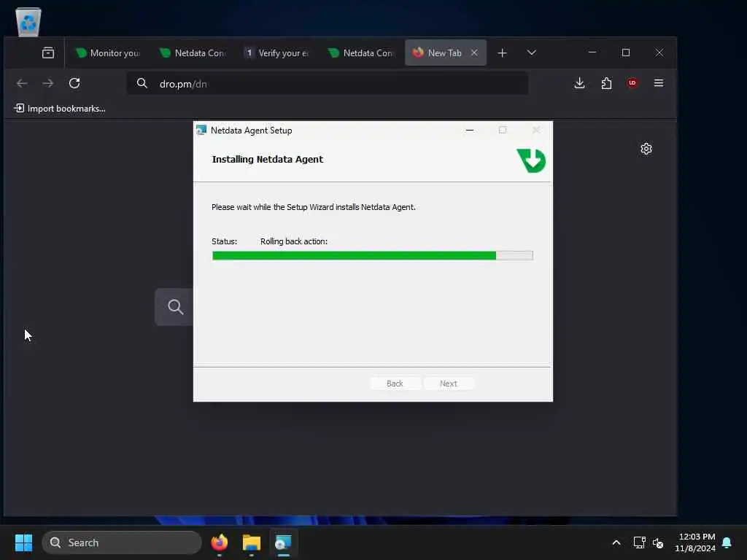Reload the current page

74,83
